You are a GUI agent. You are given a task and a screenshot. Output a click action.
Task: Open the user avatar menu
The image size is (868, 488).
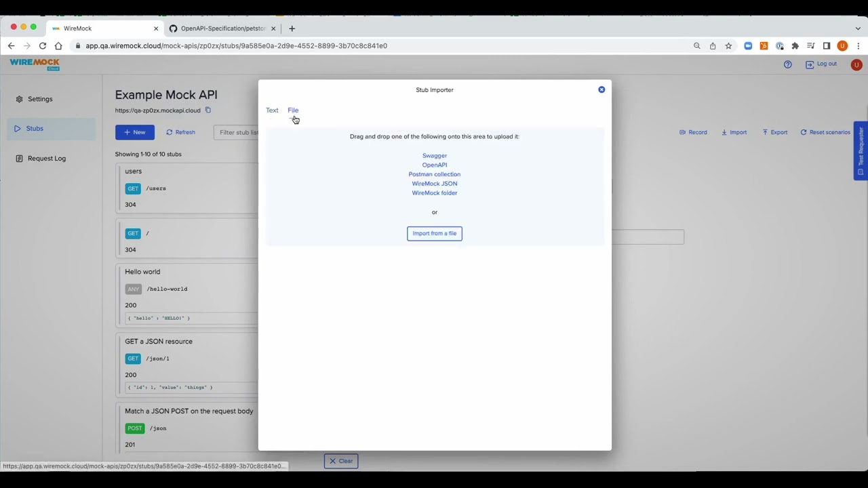[856, 65]
